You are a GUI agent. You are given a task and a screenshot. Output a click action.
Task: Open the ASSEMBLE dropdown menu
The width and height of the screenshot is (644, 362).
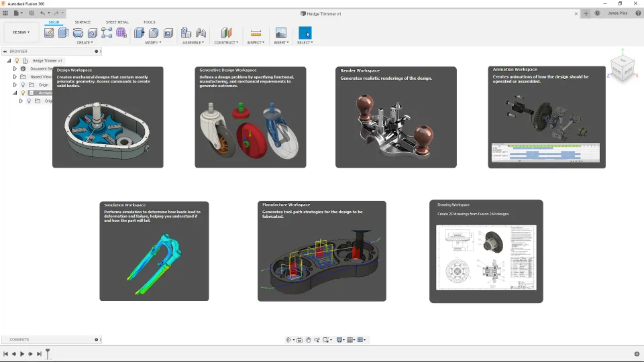coord(193,43)
